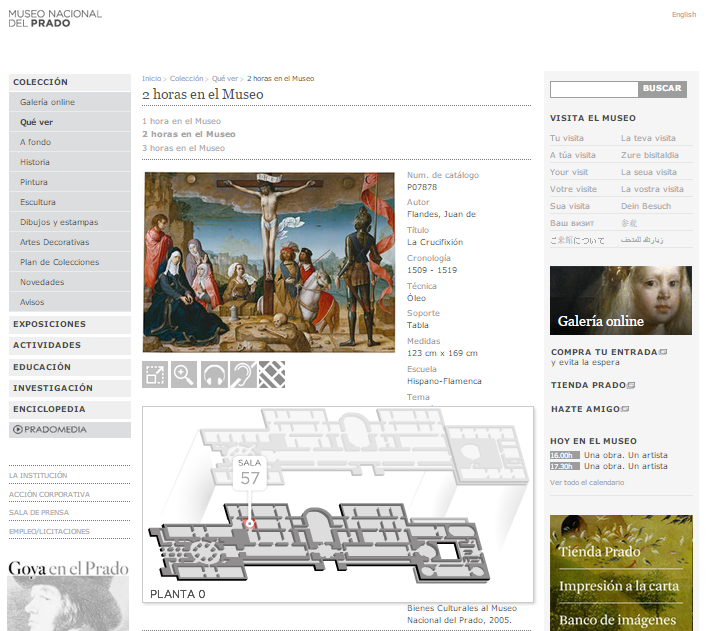Expand the Exposiciones menu section
The width and height of the screenshot is (712, 631).
[49, 324]
